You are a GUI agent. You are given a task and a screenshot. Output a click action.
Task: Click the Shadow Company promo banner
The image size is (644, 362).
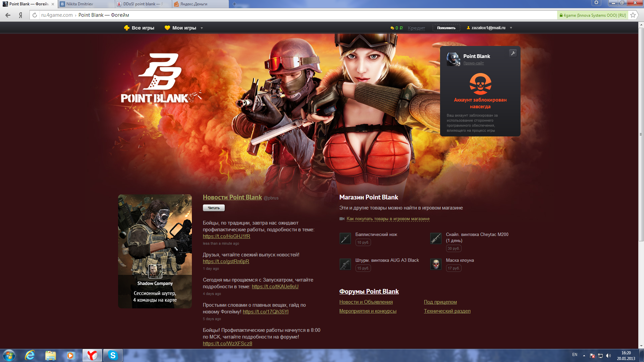click(x=155, y=251)
